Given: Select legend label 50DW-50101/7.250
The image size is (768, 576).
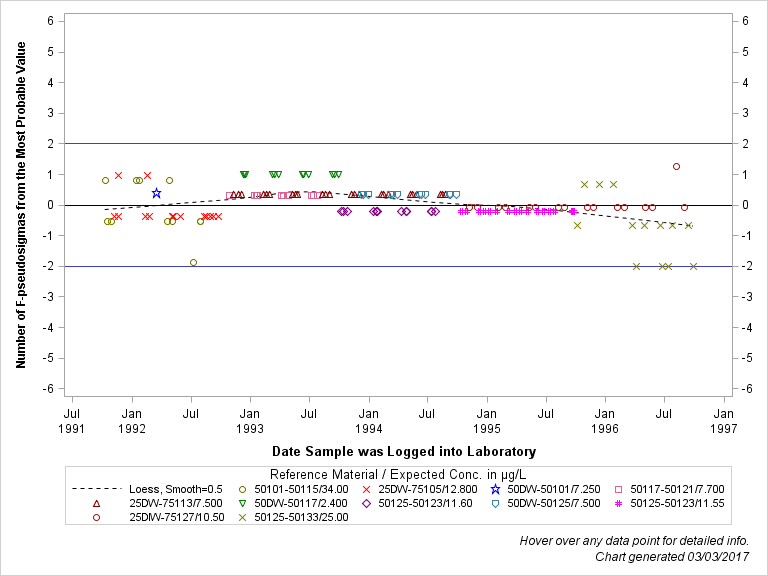Looking at the screenshot, I should click(x=553, y=489).
